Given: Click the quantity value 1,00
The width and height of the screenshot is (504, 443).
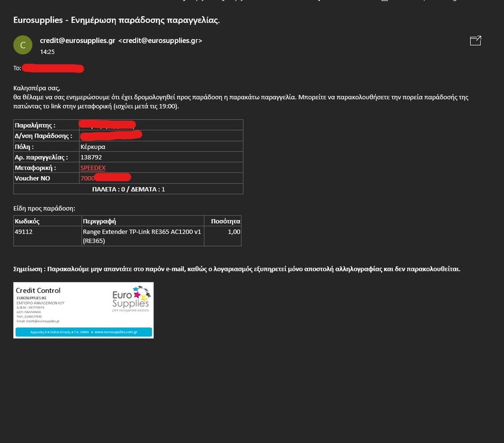Looking at the screenshot, I should pos(234,231).
